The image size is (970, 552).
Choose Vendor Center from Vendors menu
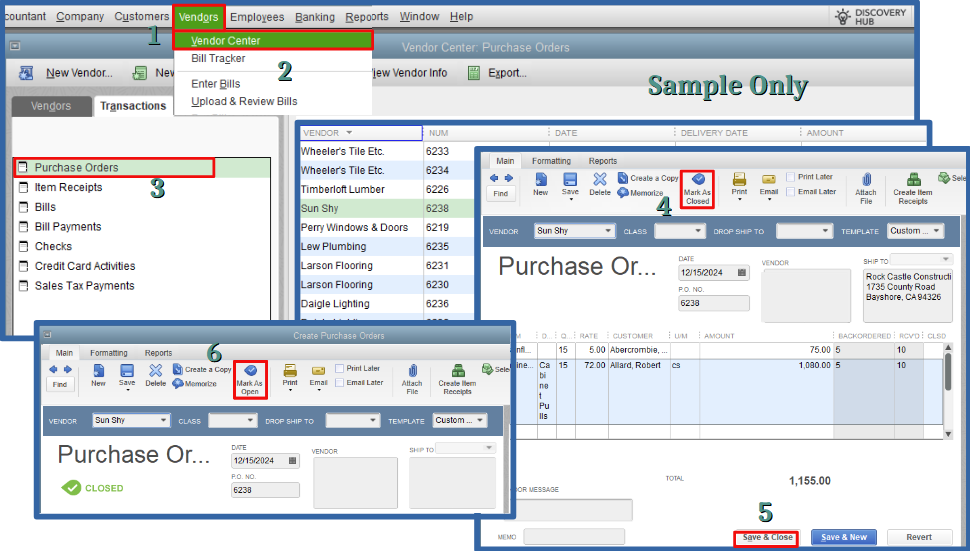pyautogui.click(x=273, y=41)
